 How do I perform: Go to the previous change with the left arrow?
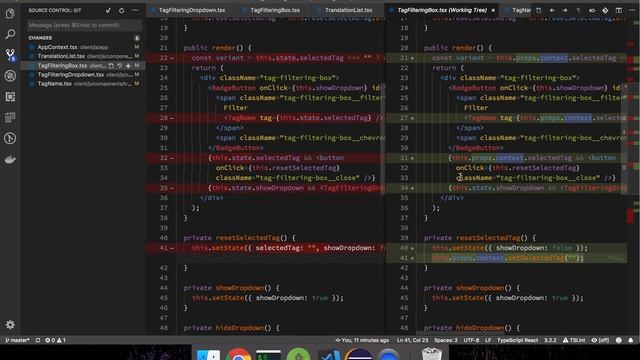tap(552, 10)
